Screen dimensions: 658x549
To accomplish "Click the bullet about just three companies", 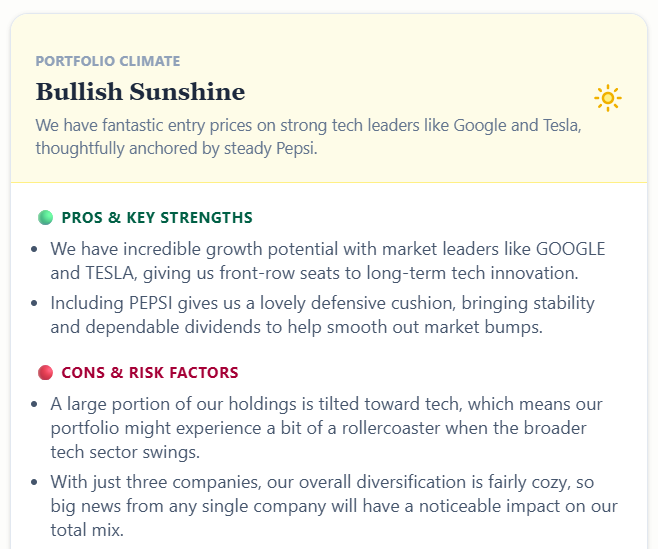I will point(334,506).
